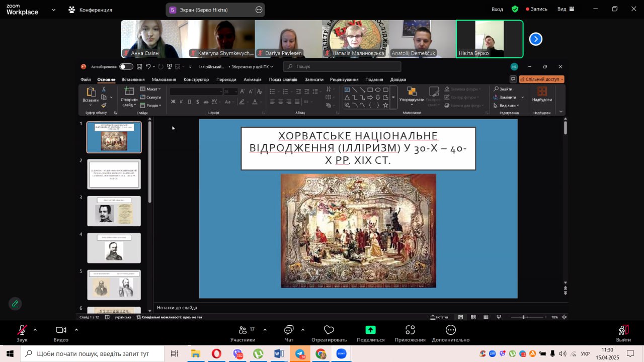Click the Undo arrow in quick access toolbar

pyautogui.click(x=148, y=66)
